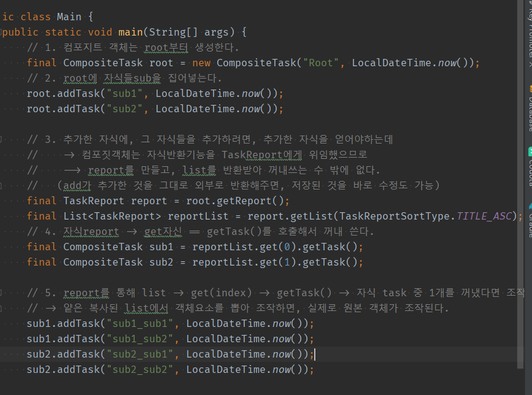The image size is (532, 395).
Task: Open the Codota side panel tab
Action: tap(530, 167)
